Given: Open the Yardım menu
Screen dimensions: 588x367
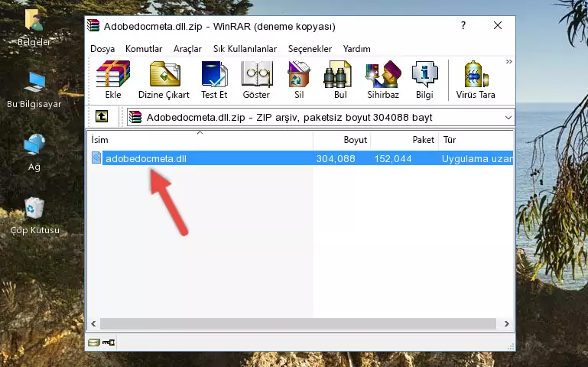Looking at the screenshot, I should click(356, 49).
